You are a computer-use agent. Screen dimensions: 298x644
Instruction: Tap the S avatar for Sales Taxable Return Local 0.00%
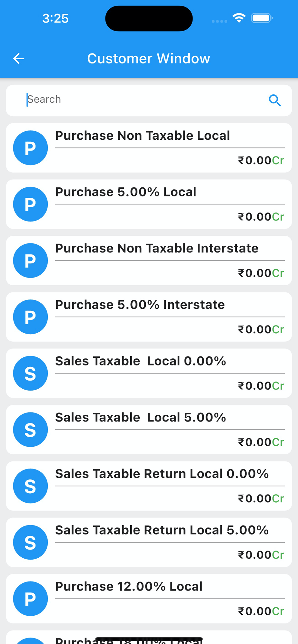[x=30, y=486]
